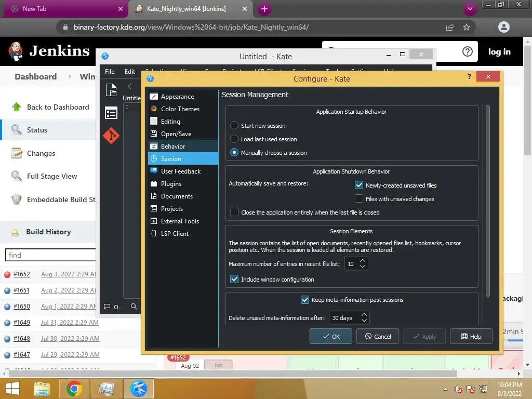Decrease delete meta-information days arrow
This screenshot has width=532, height=399.
364,320
